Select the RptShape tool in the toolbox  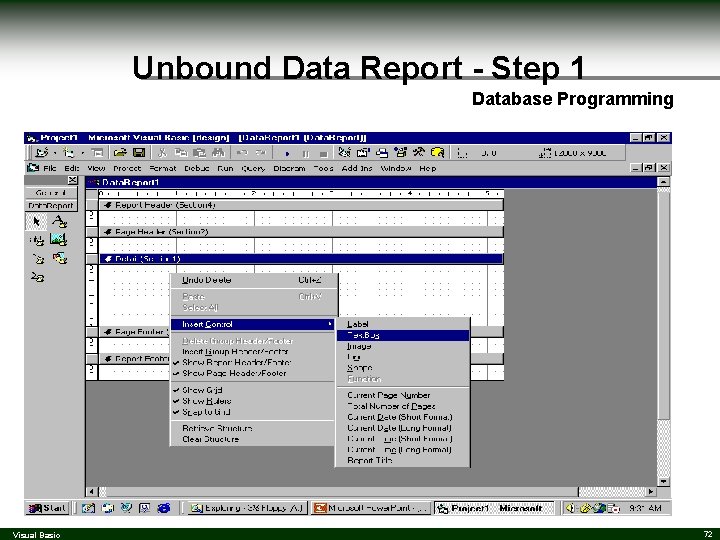point(60,258)
